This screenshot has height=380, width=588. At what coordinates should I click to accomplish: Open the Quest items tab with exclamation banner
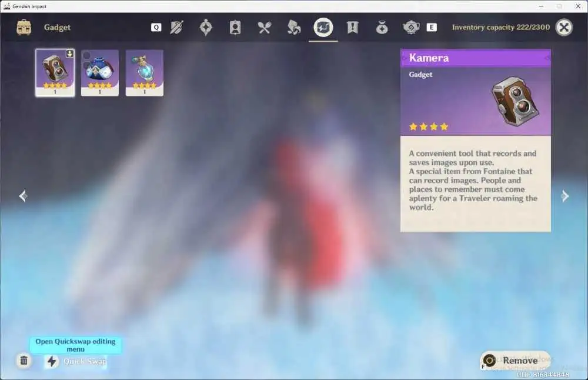[352, 28]
